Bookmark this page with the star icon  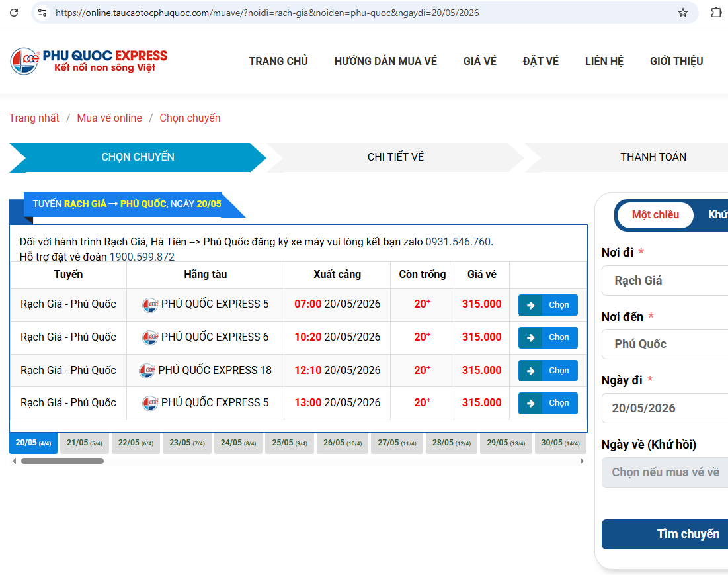click(682, 13)
